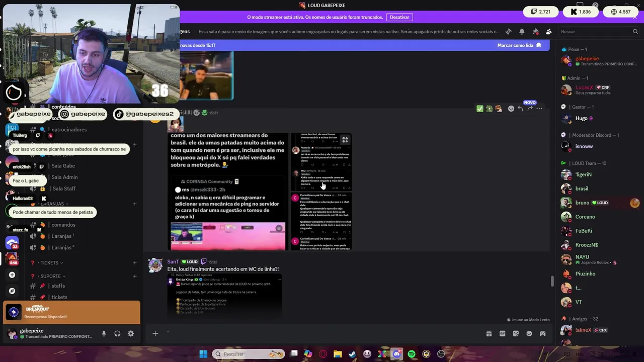The width and height of the screenshot is (644, 362).
Task: Add the green check mark reaction
Action: (480, 109)
